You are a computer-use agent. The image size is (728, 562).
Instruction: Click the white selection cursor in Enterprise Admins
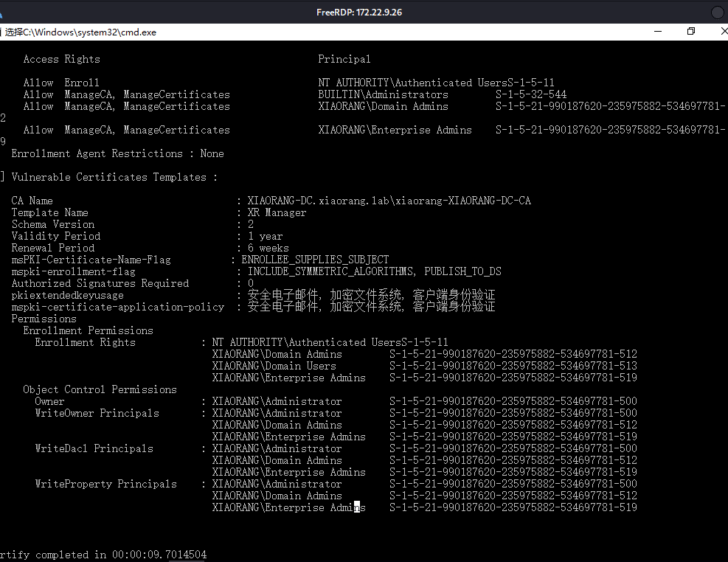click(357, 507)
